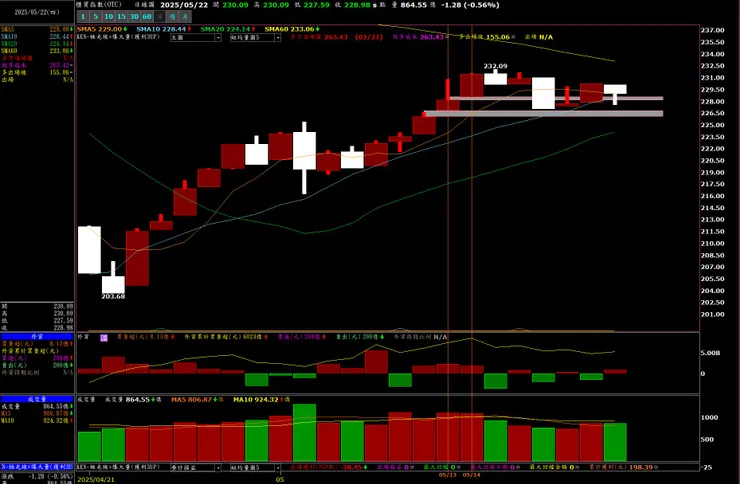Click the SMA5 229.00 legend label

pos(102,29)
